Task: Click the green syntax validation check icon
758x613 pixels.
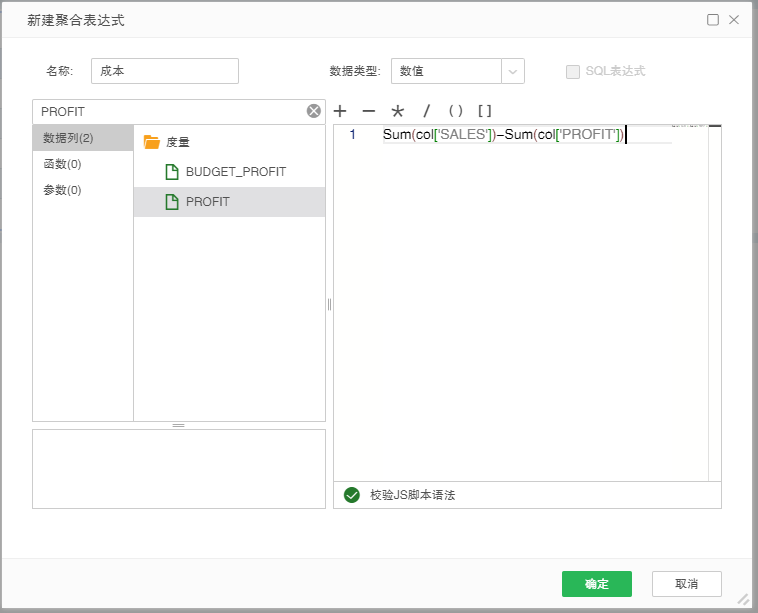Action: (352, 495)
